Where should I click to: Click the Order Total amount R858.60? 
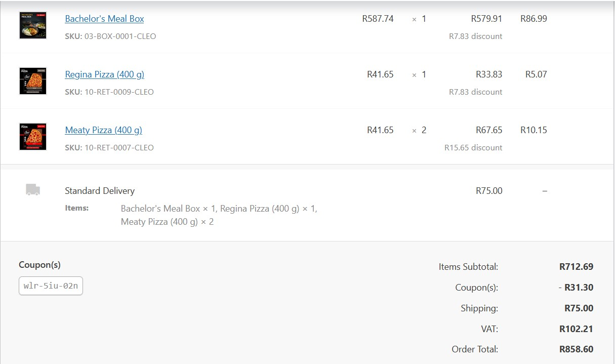[x=576, y=349]
